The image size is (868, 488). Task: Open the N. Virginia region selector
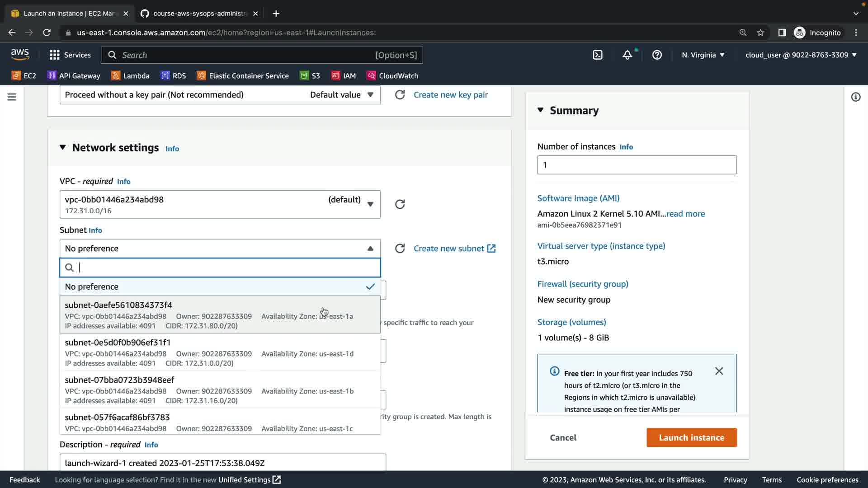tap(703, 55)
